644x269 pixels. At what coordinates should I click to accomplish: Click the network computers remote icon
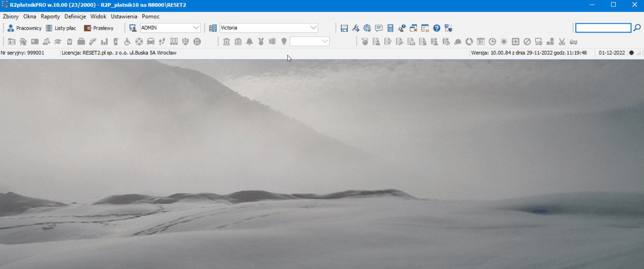click(x=448, y=28)
